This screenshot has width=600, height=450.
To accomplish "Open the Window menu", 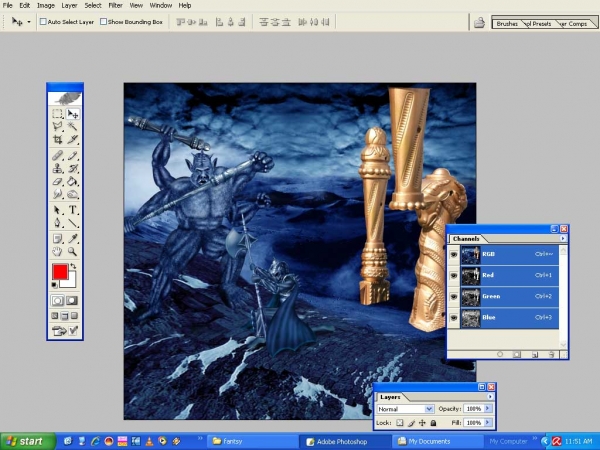I will pyautogui.click(x=160, y=5).
